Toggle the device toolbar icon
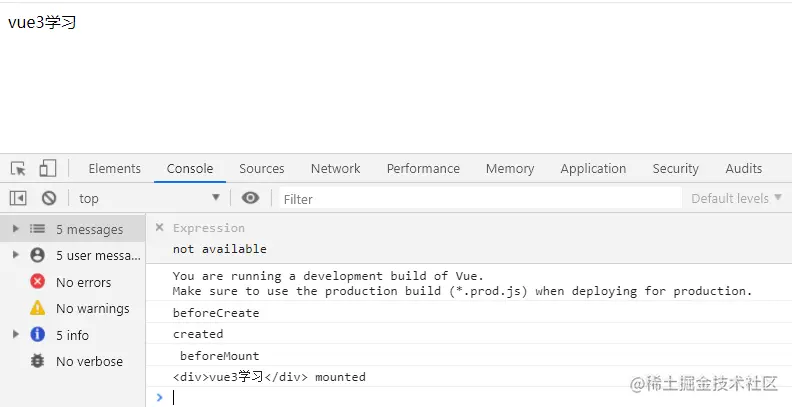This screenshot has width=792, height=407. click(48, 168)
